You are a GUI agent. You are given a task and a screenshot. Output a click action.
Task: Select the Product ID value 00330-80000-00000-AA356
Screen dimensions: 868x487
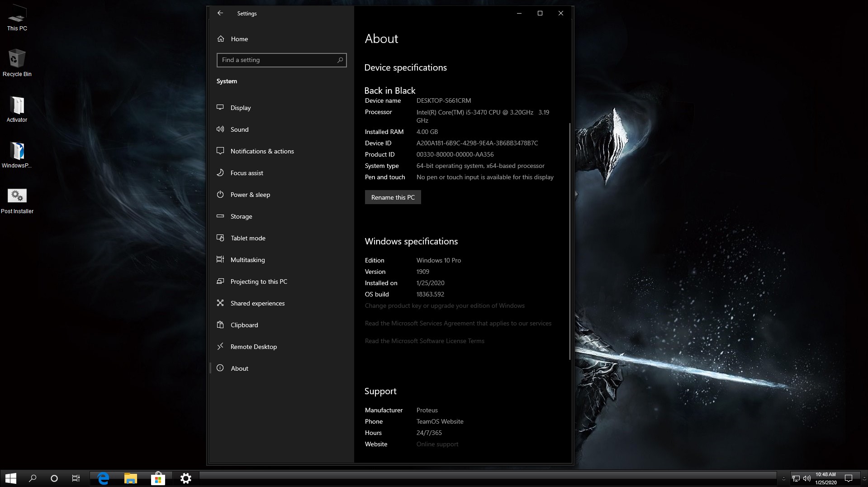[455, 154]
